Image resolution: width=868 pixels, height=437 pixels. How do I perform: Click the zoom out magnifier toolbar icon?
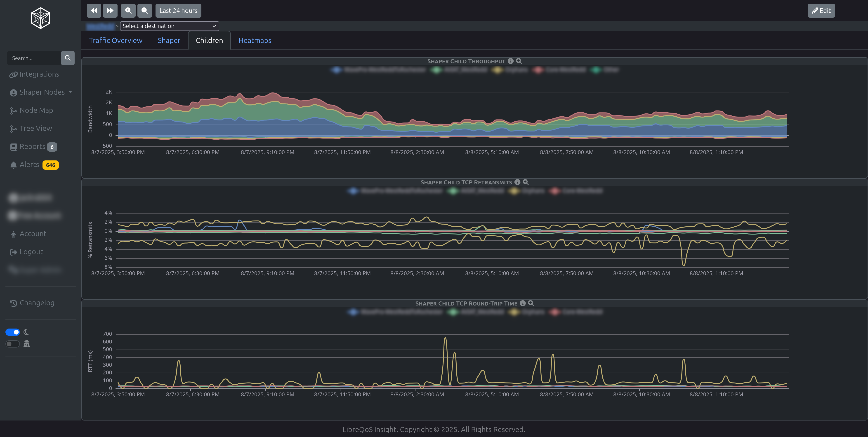(x=144, y=11)
